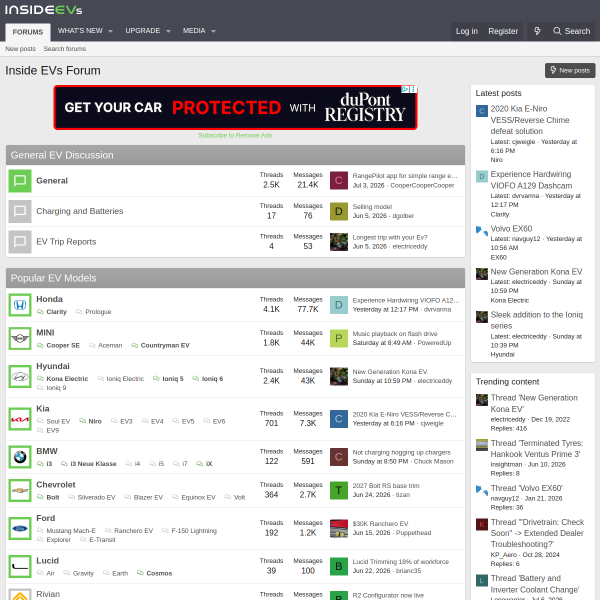Click the T avatar in Chevrolet row
This screenshot has width=600, height=600.
tap(339, 490)
